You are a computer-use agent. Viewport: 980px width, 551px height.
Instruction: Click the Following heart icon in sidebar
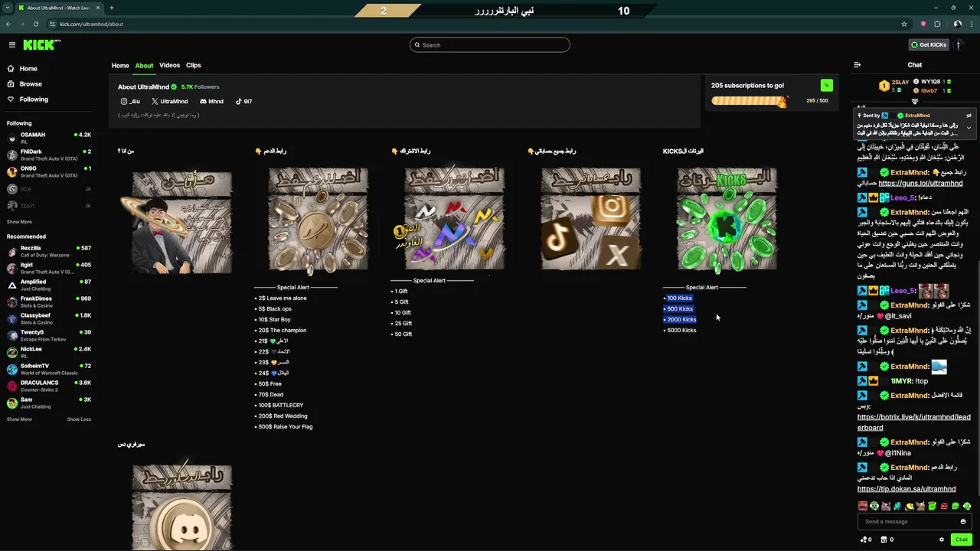pyautogui.click(x=11, y=99)
